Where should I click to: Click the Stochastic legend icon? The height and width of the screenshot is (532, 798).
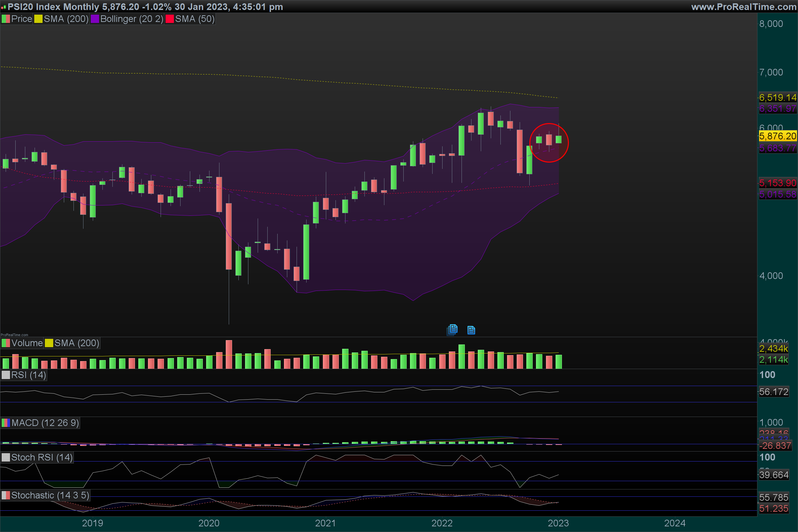click(6, 495)
